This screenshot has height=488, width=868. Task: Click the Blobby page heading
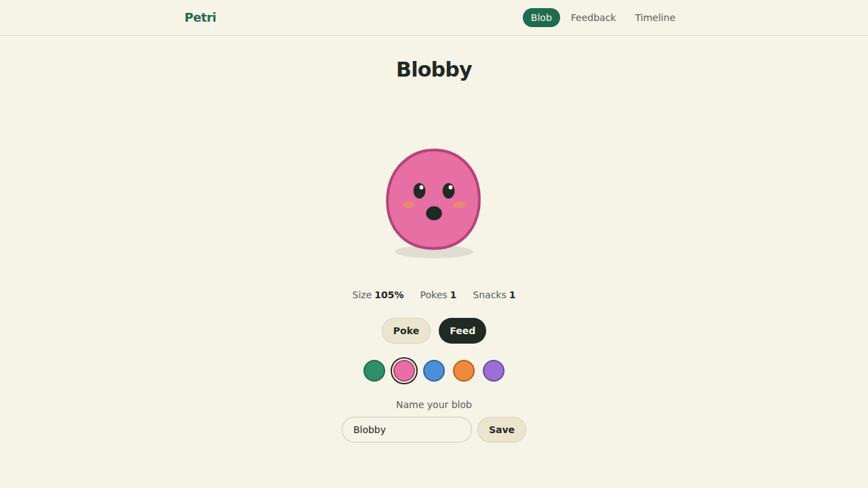pos(434,69)
